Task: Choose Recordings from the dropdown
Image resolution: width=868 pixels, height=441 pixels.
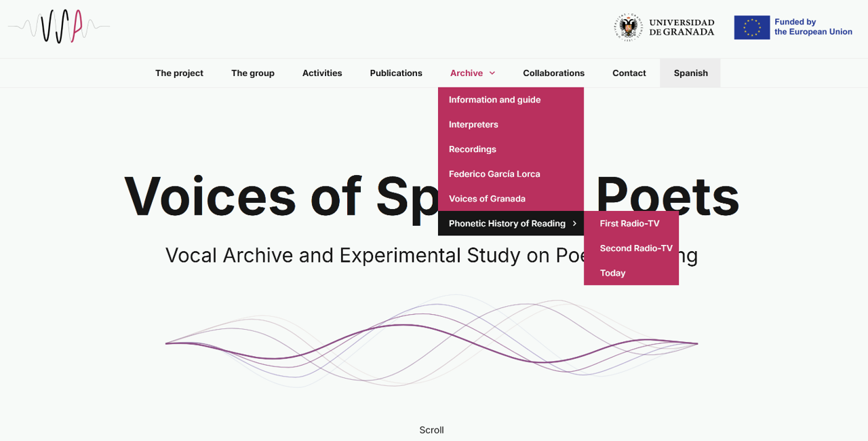Action: pos(473,149)
